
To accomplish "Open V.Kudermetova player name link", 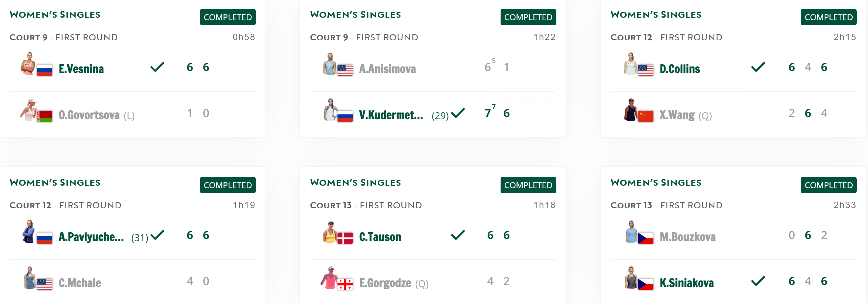I will [x=391, y=115].
